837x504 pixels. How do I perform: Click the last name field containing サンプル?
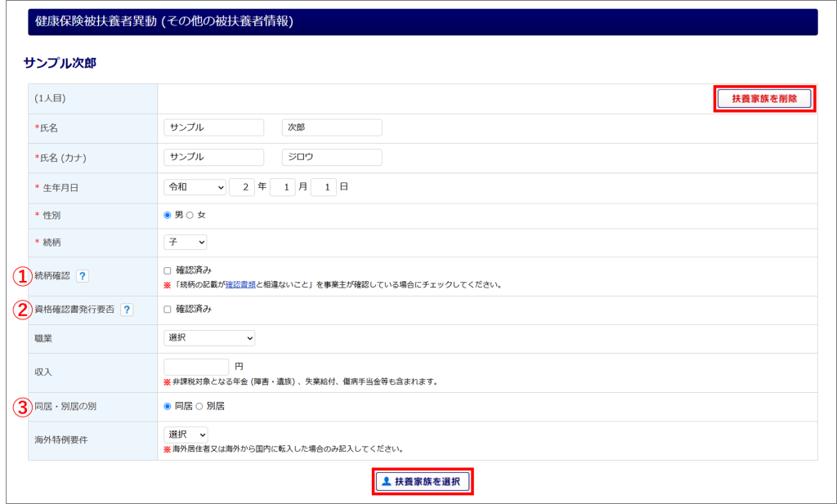point(214,127)
